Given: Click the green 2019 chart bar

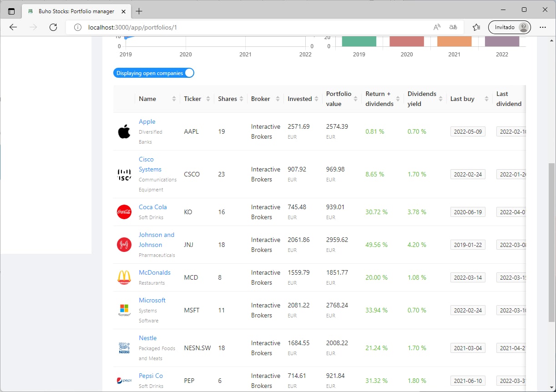Looking at the screenshot, I should coord(359,41).
